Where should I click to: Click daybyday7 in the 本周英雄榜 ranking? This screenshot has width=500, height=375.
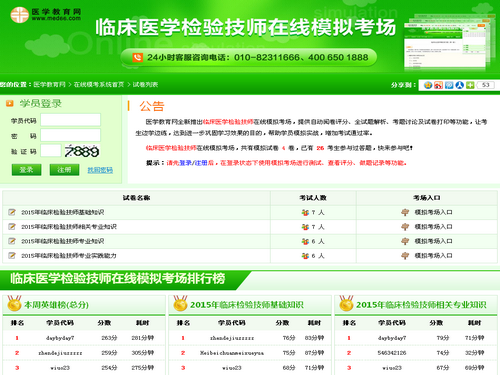coord(60,338)
